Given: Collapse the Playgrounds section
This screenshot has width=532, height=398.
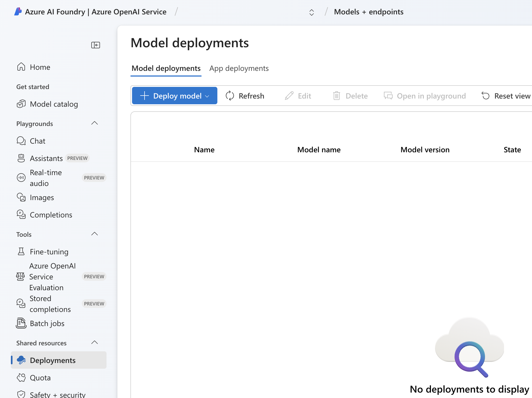Looking at the screenshot, I should [94, 123].
